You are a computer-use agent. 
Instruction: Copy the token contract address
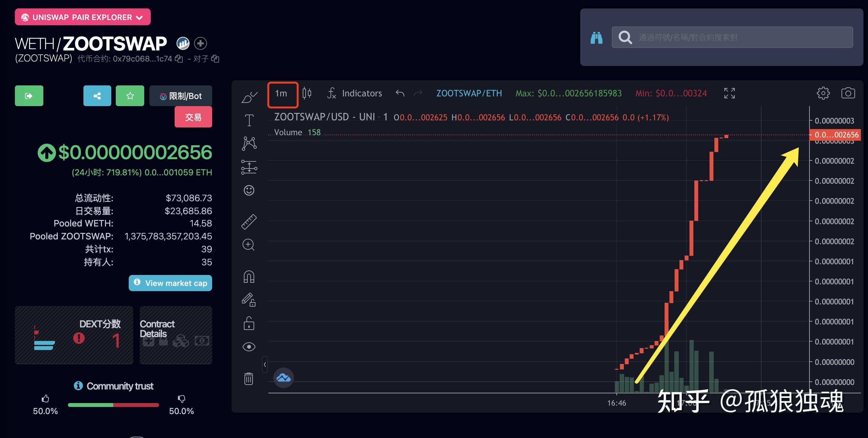click(x=179, y=59)
